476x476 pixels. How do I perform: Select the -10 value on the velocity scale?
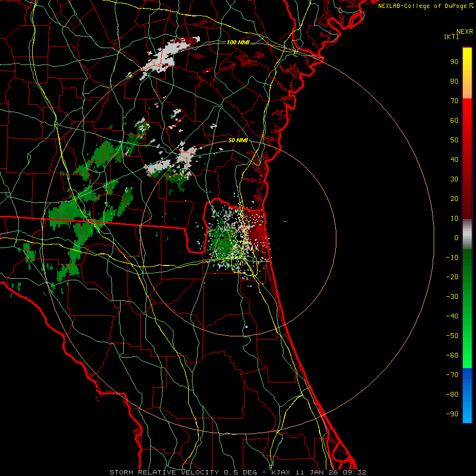[452, 258]
